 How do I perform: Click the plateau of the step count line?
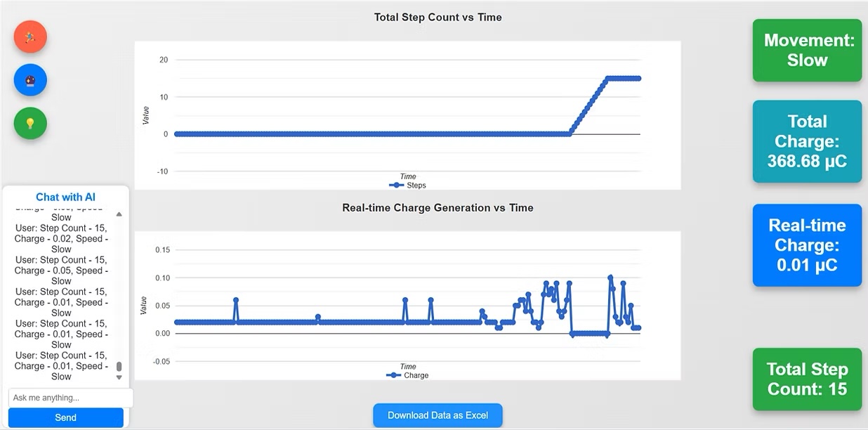[x=624, y=78]
